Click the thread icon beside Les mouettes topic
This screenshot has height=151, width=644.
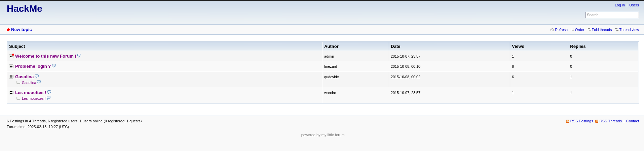[x=11, y=93]
